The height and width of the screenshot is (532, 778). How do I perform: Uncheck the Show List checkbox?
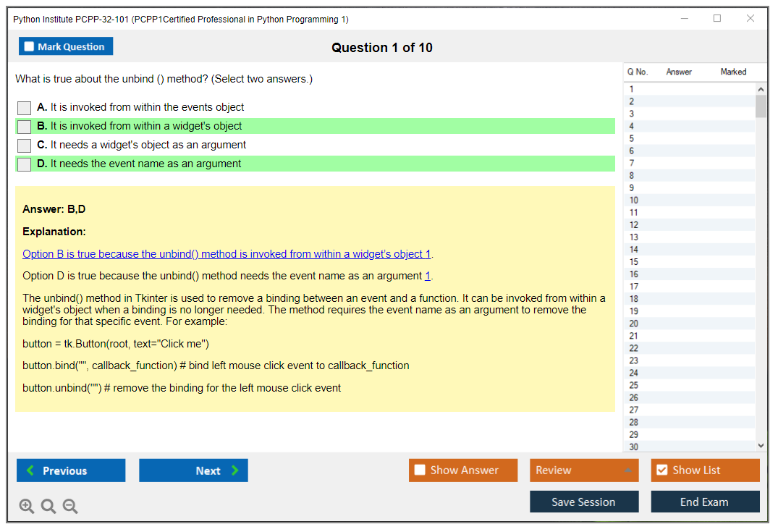click(x=661, y=470)
